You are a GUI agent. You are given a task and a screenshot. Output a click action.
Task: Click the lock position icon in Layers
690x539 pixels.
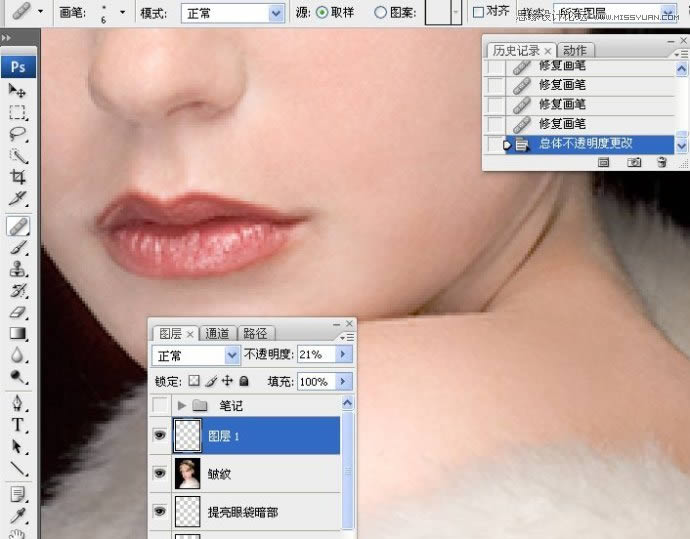(227, 382)
